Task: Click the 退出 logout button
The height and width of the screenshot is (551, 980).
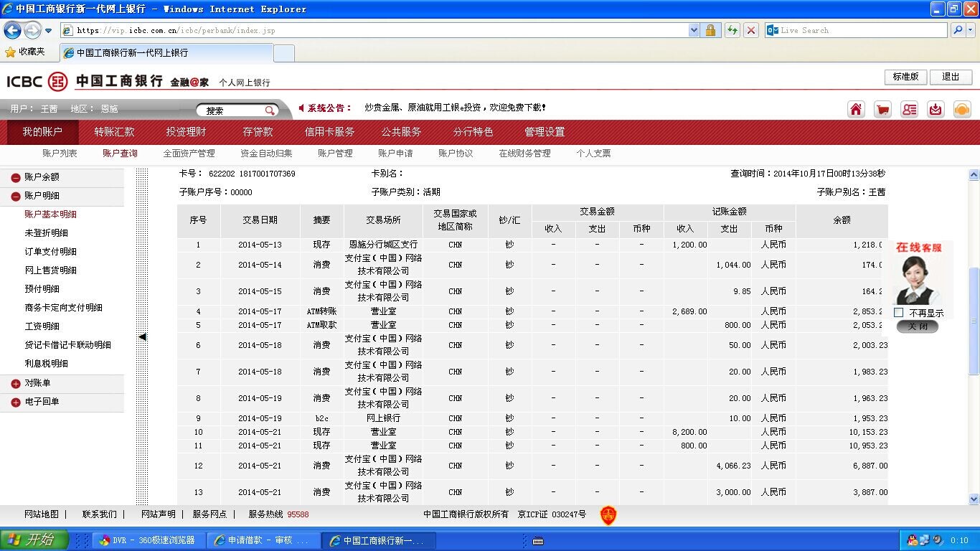Action: (x=951, y=77)
